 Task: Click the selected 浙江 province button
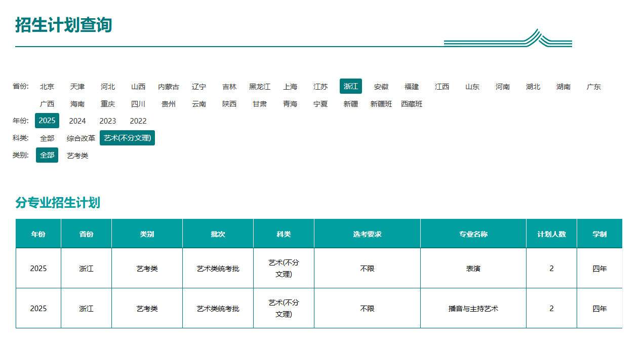tap(351, 87)
